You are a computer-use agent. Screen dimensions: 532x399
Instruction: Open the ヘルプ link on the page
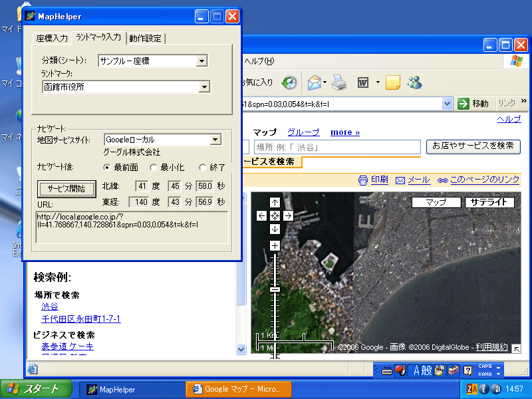coord(509,119)
